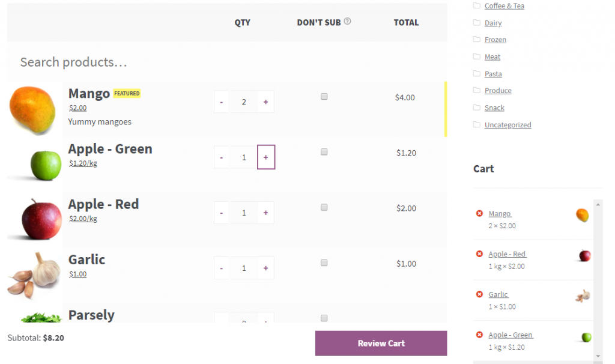Click the Pasta folder icon
Viewport: 615px width, 364px height.
[476, 73]
